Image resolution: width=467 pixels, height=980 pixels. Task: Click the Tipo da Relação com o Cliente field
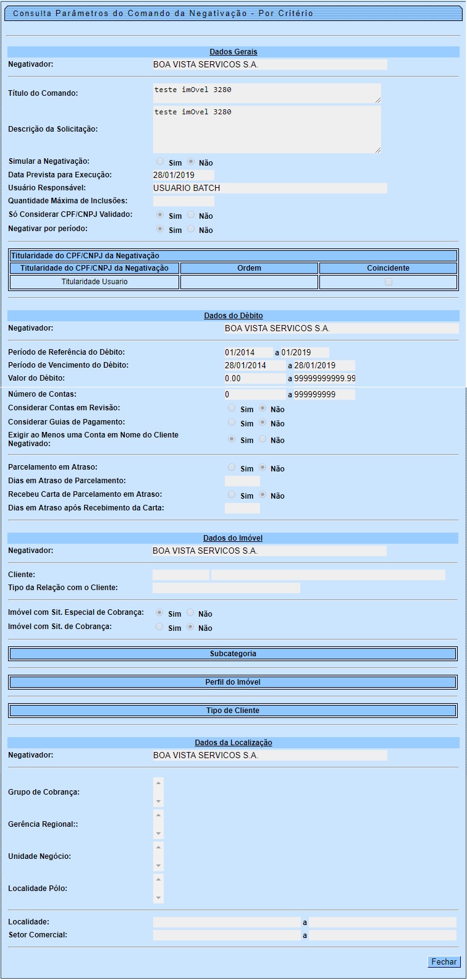(226, 588)
